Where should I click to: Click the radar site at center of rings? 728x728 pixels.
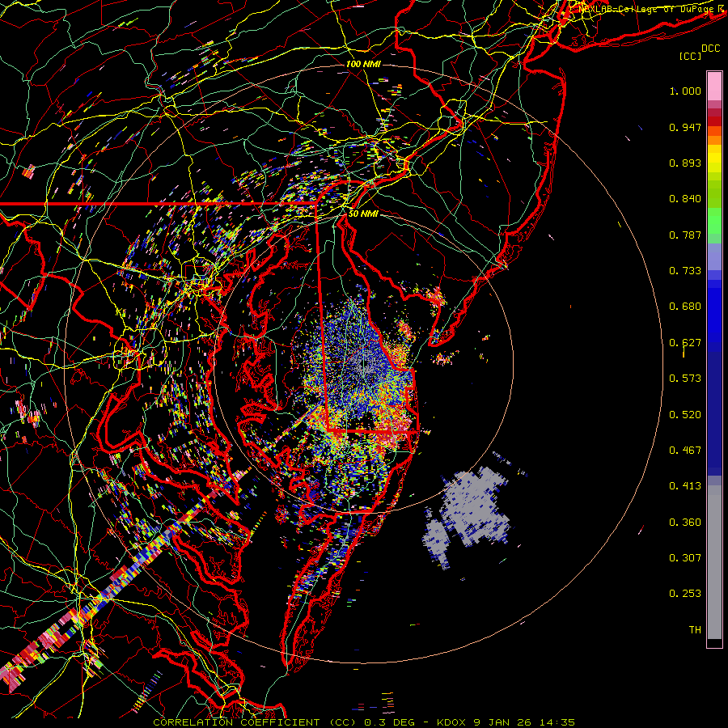pos(364,363)
